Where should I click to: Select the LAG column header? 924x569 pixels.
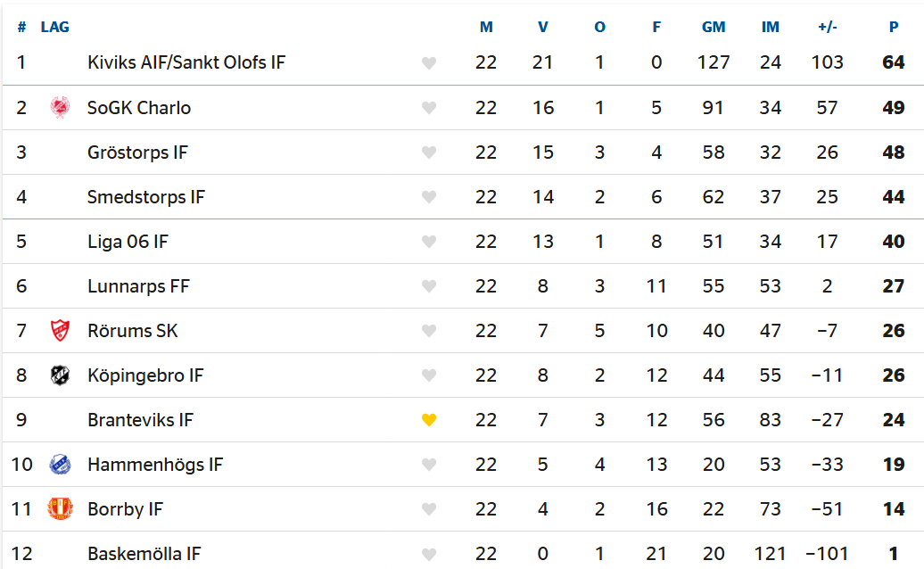(x=54, y=27)
